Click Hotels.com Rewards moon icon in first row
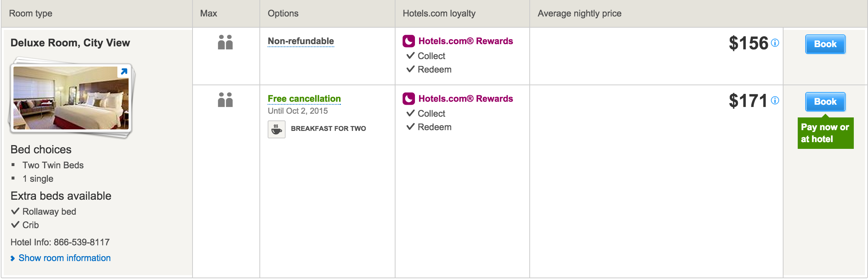Viewport: 868px width, 279px height. [x=409, y=41]
